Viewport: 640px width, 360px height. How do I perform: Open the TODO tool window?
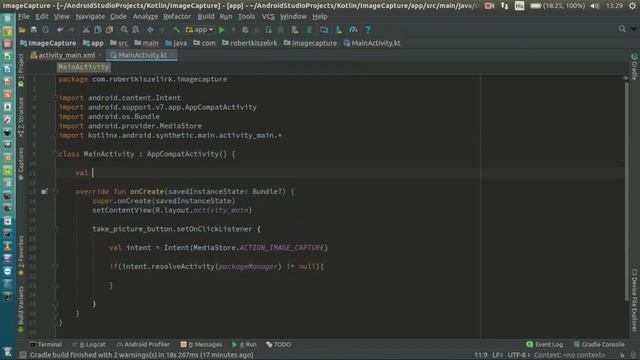click(x=279, y=344)
